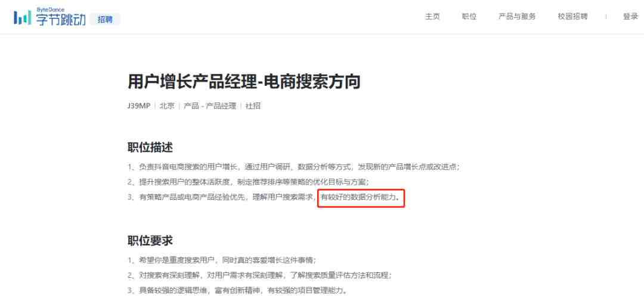644x307 pixels.
Task: Select the 北京 location tag
Action: pyautogui.click(x=167, y=106)
